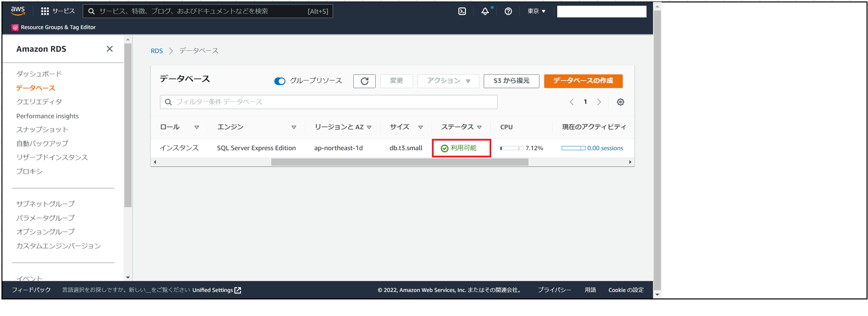Close the Amazon RDS navigation panel
Image resolution: width=868 pixels, height=316 pixels.
click(110, 49)
